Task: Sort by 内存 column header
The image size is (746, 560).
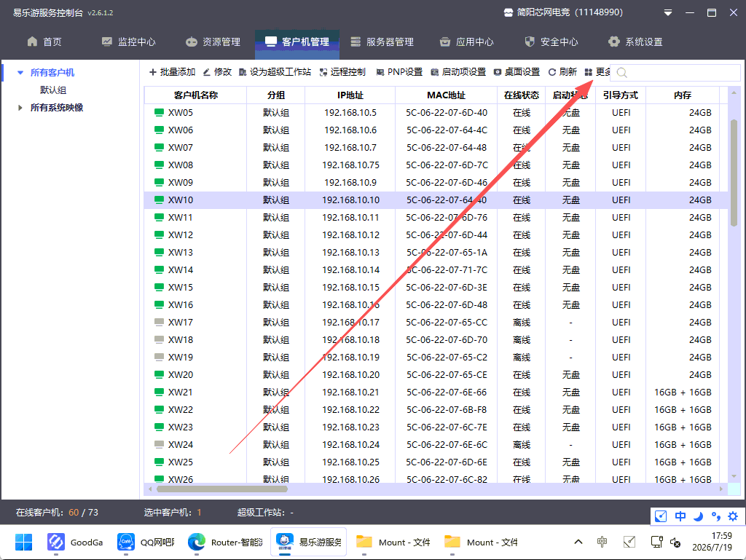Action: pyautogui.click(x=682, y=95)
